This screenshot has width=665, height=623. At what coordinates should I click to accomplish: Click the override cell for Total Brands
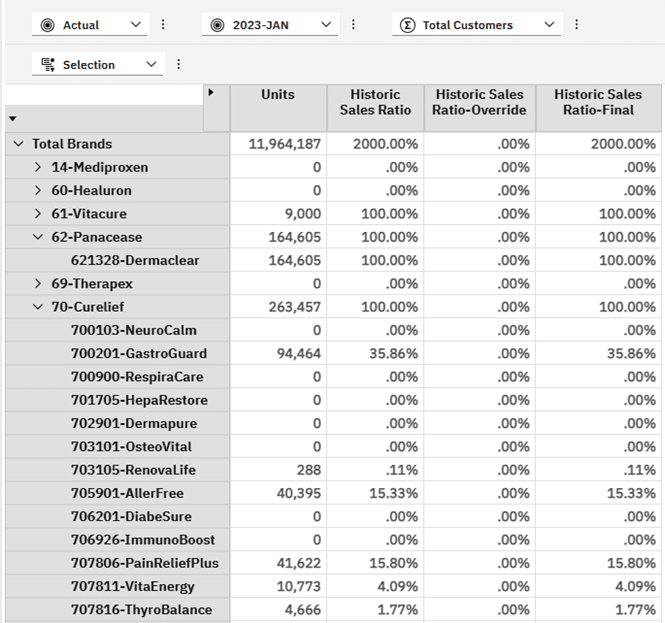tap(480, 144)
